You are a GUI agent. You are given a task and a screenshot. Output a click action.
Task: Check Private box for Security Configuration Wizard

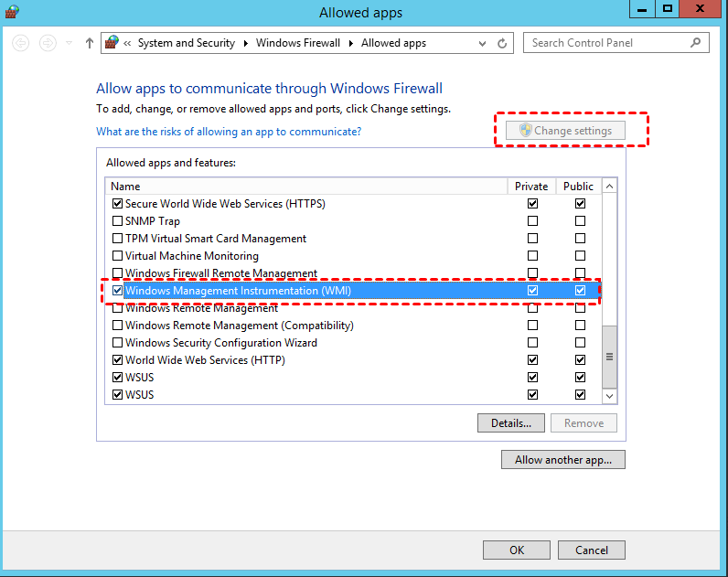pos(532,342)
